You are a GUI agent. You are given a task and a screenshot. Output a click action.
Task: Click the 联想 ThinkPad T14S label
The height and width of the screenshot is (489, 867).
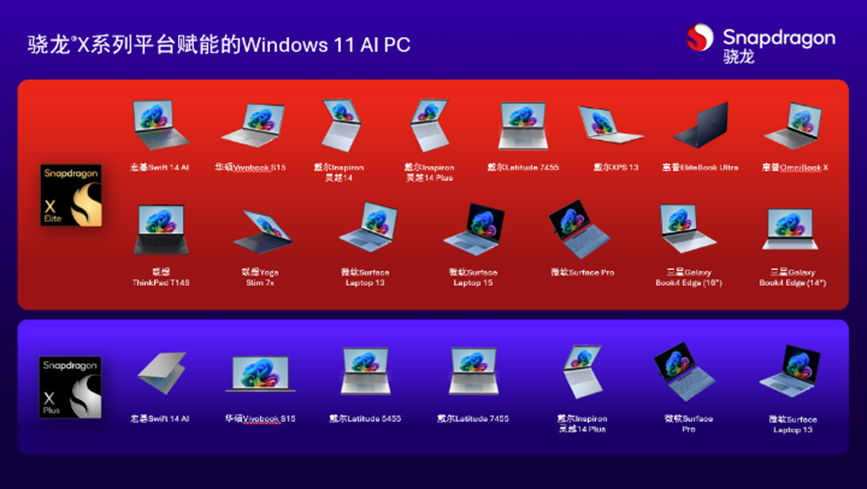tap(161, 277)
